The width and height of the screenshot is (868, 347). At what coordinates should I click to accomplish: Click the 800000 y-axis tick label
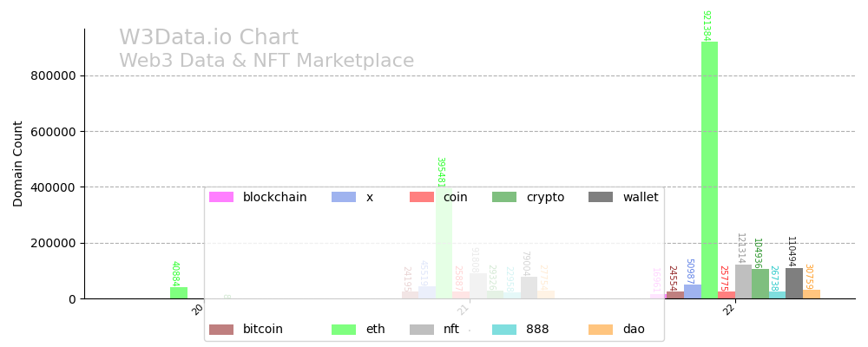[53, 75]
